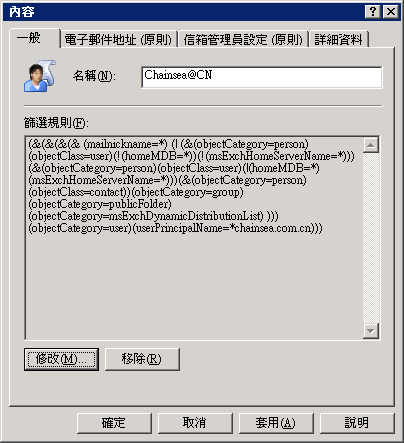Click the 名稱 field containing Chainsea@CN
Image resolution: width=404 pixels, height=443 pixels.
pos(262,77)
